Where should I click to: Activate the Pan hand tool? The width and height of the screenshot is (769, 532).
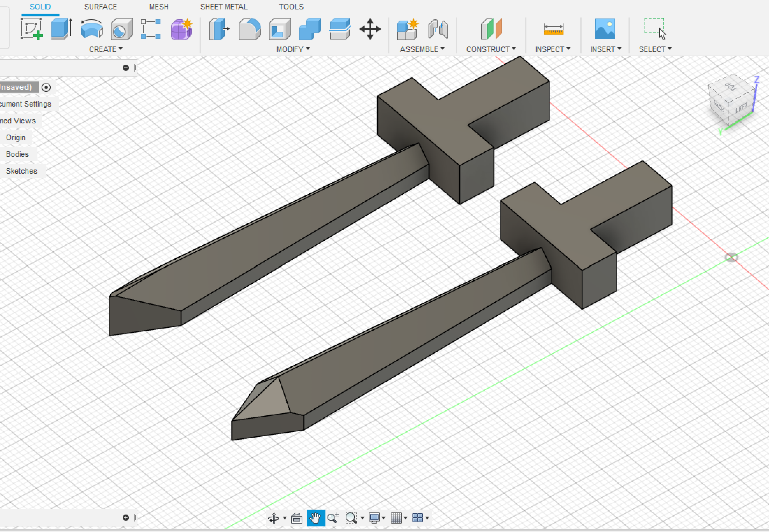click(x=316, y=518)
